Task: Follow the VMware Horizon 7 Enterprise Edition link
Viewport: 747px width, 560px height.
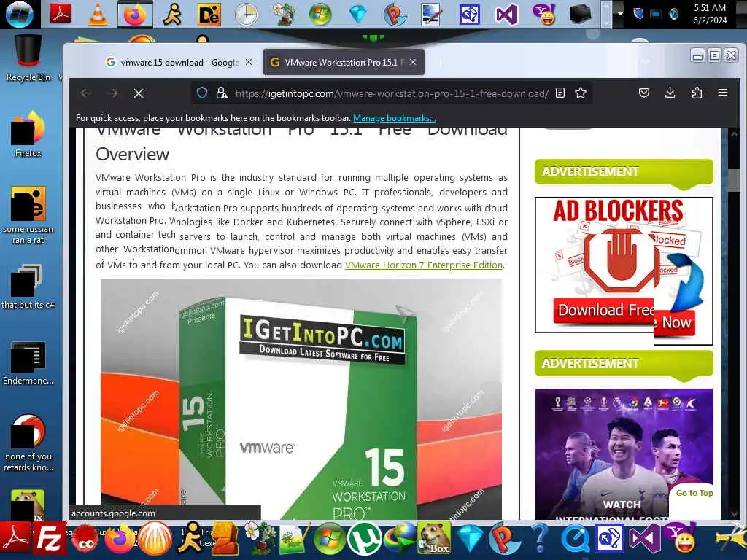Action: point(424,265)
